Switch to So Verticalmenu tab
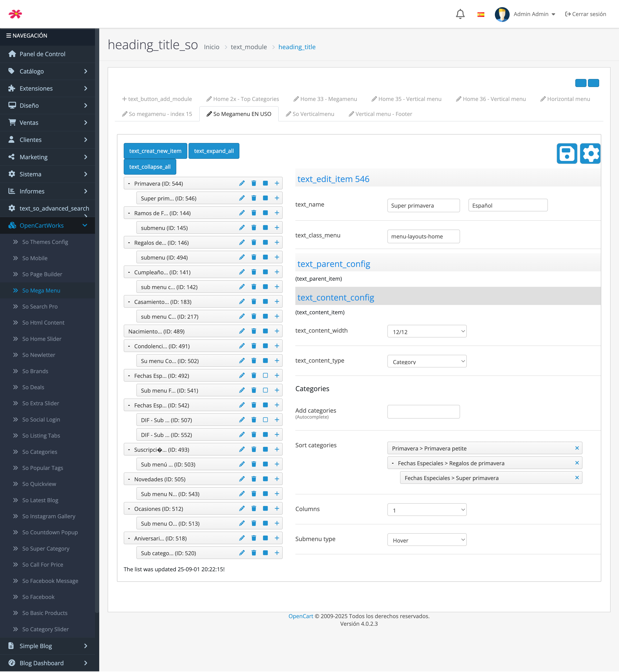This screenshot has height=672, width=619. (x=310, y=114)
